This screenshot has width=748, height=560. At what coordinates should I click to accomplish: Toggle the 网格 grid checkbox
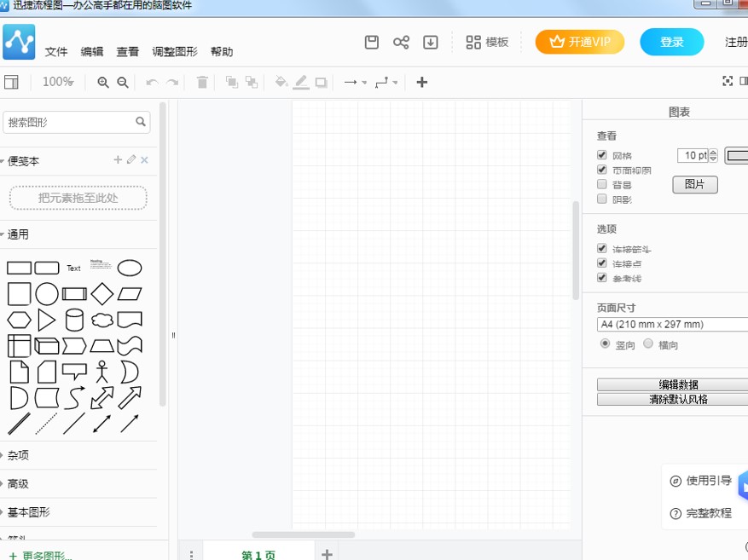click(x=602, y=156)
